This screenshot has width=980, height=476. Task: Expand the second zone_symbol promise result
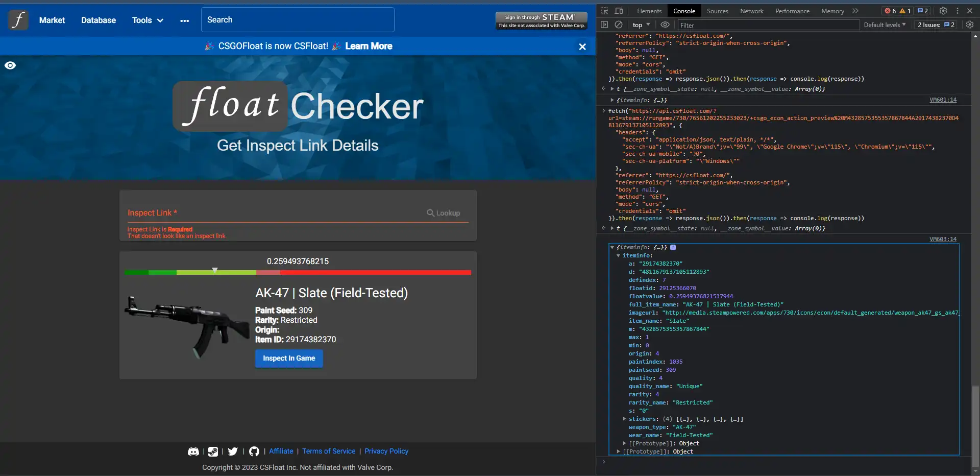(612, 228)
